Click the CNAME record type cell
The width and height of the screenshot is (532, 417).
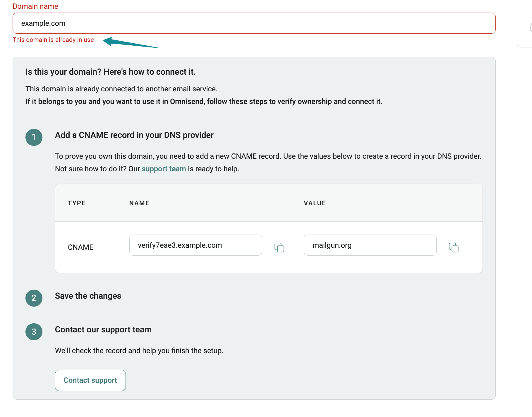pyautogui.click(x=81, y=247)
